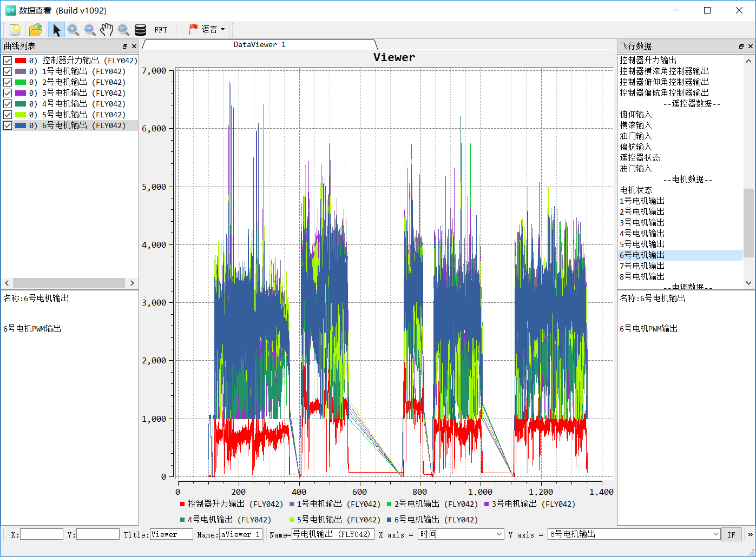Open the X axis 时间 dropdown

click(x=461, y=534)
